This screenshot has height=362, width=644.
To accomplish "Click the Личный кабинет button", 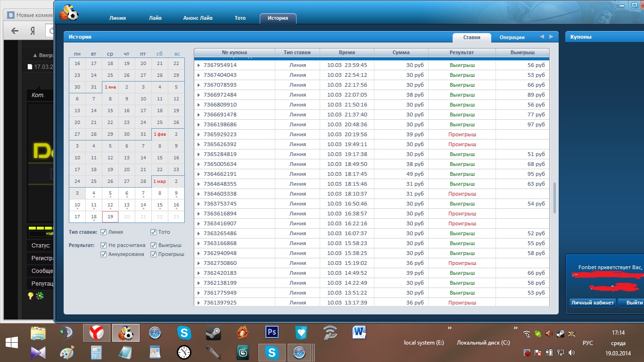I will coord(593,303).
